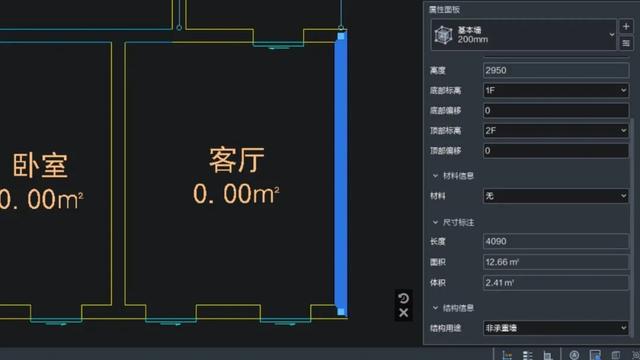Image resolution: width=640 pixels, height=360 pixels.
Task: Click the circled A annotation status icon
Action: tap(574, 355)
